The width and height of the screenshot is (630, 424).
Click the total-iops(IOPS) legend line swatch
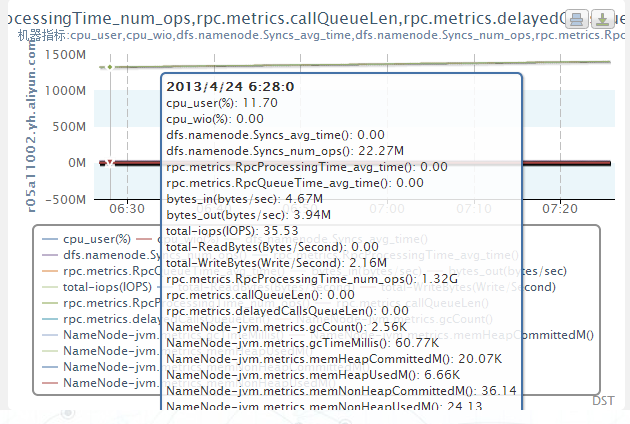tap(48, 286)
